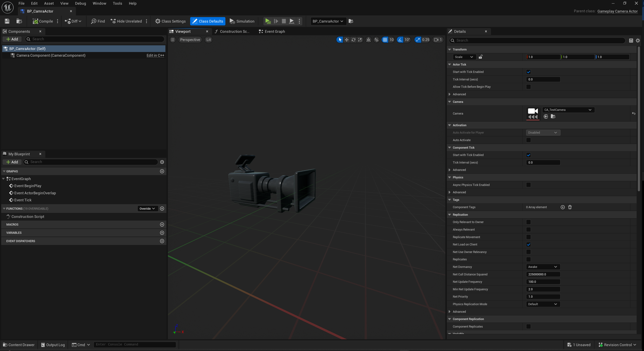Click the Edit in C++ link
644x351 pixels.
click(155, 56)
